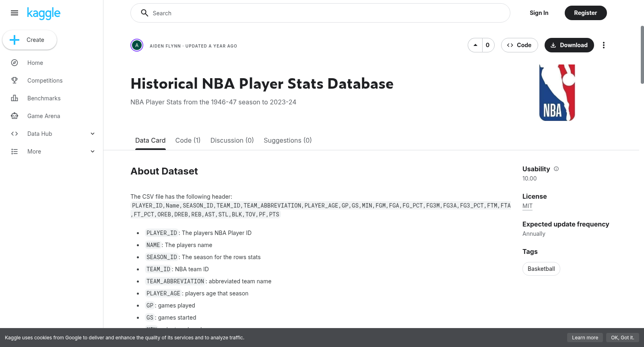Click the Annually update frequency text
The height and width of the screenshot is (347, 644).
pos(534,234)
